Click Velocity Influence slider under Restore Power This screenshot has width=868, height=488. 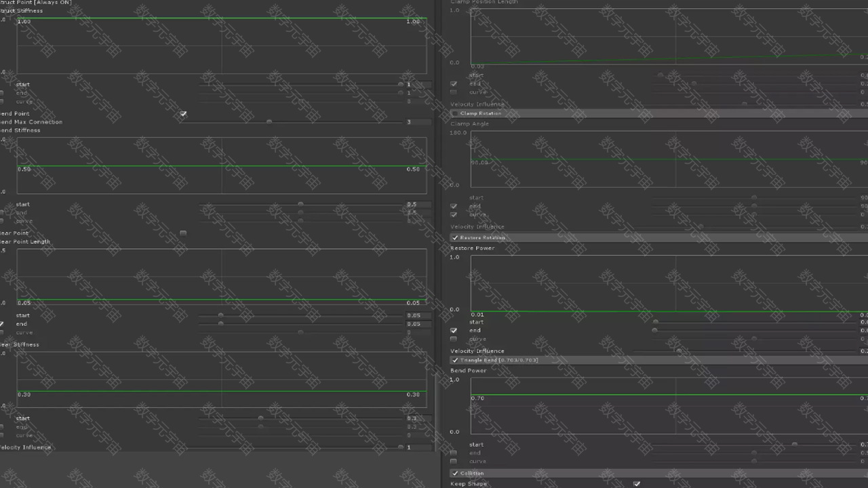point(745,351)
